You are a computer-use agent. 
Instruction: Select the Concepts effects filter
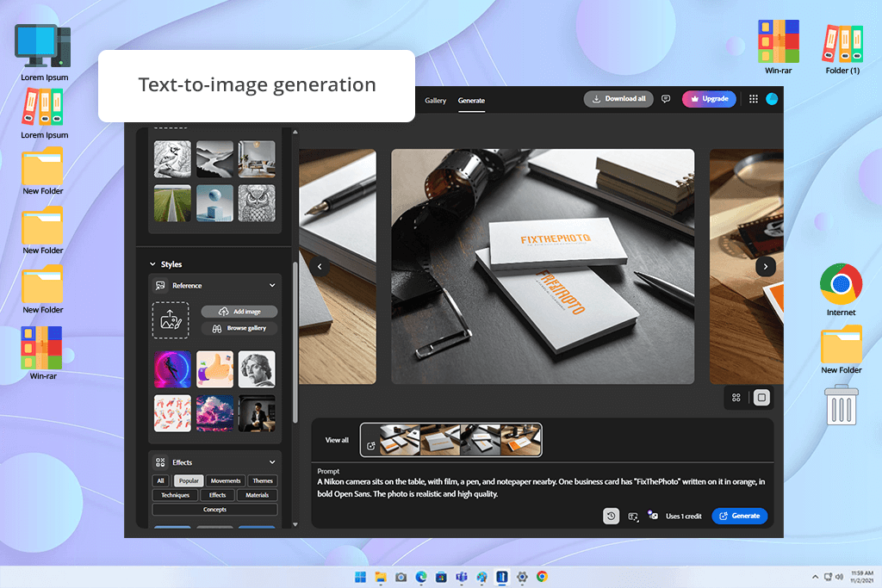pyautogui.click(x=214, y=510)
